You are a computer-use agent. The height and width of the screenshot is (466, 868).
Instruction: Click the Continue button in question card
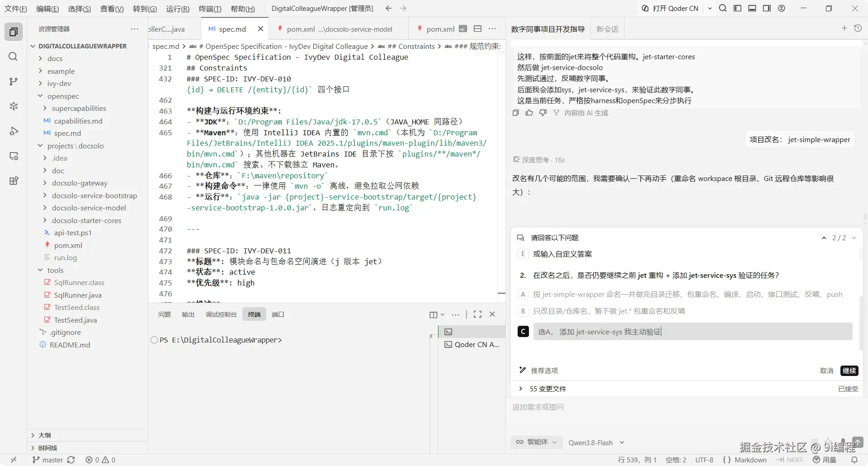pos(849,371)
